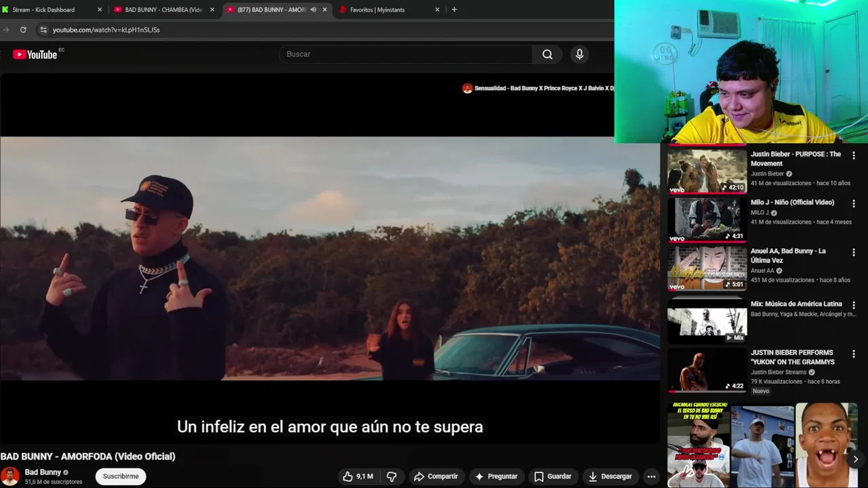868x488 pixels.
Task: Click Justin Bieber channel name under PURPOSE
Action: point(767,174)
